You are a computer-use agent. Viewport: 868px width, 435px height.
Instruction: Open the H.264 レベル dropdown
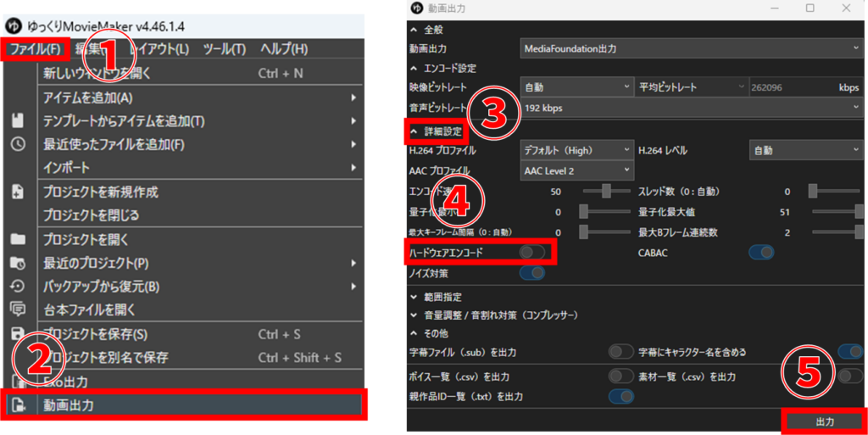click(805, 150)
